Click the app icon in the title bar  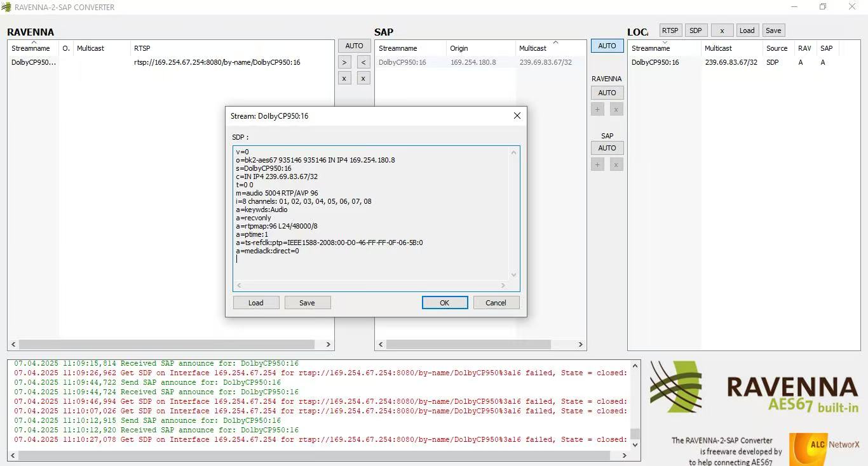coord(6,8)
